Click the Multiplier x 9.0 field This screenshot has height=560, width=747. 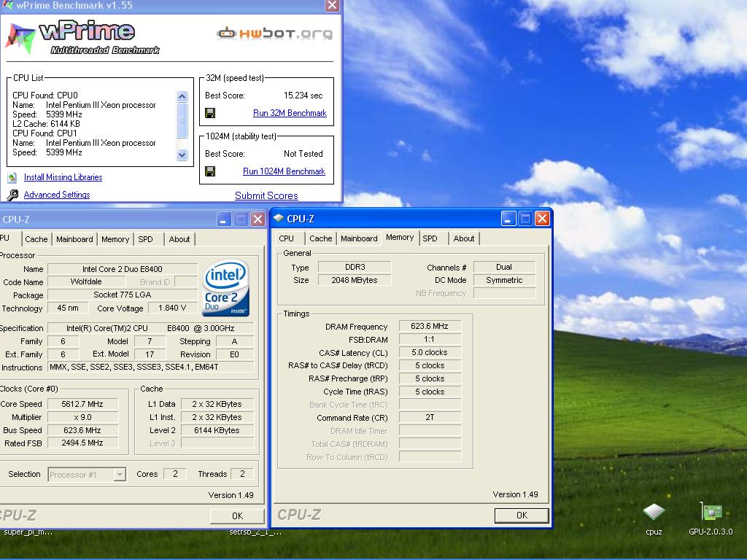click(x=82, y=417)
